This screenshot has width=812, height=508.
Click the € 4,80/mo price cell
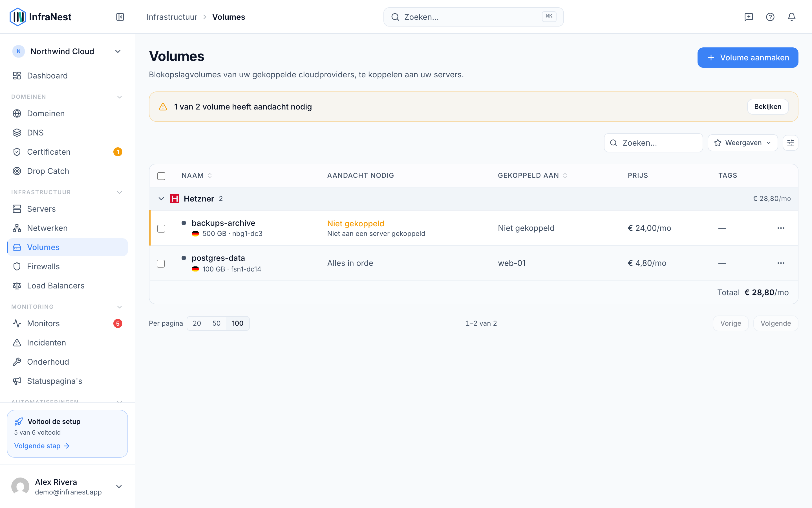[647, 263]
